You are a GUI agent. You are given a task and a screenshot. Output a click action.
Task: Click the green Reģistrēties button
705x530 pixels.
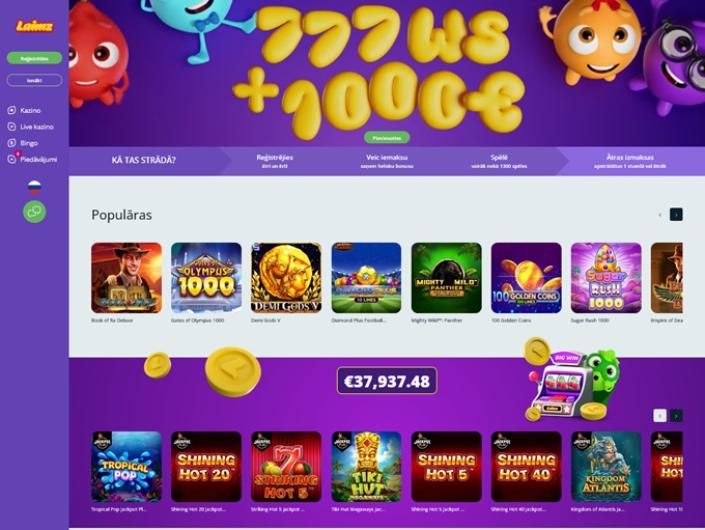[35, 58]
